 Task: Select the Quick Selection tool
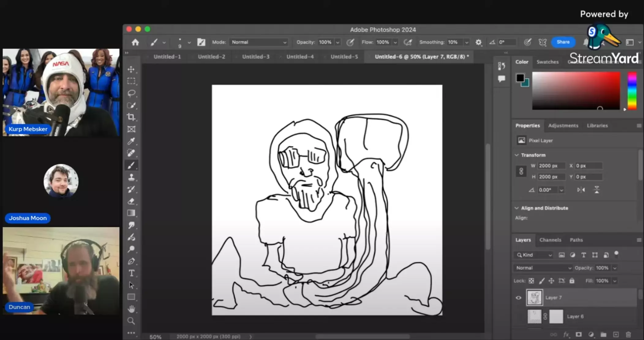pyautogui.click(x=131, y=105)
